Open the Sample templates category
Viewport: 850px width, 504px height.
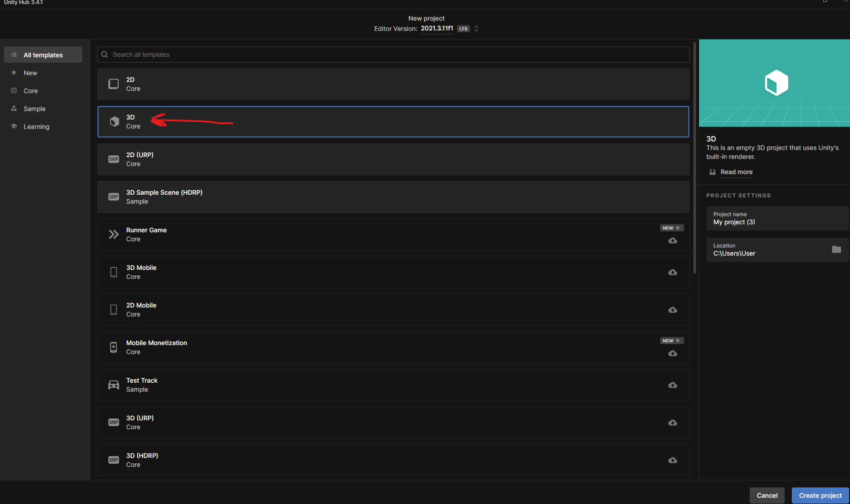click(x=34, y=109)
